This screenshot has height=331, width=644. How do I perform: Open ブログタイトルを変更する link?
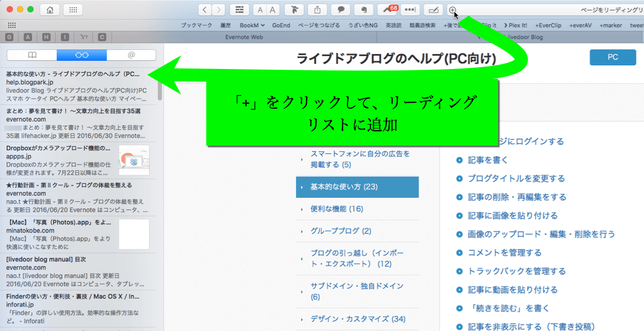pyautogui.click(x=516, y=178)
